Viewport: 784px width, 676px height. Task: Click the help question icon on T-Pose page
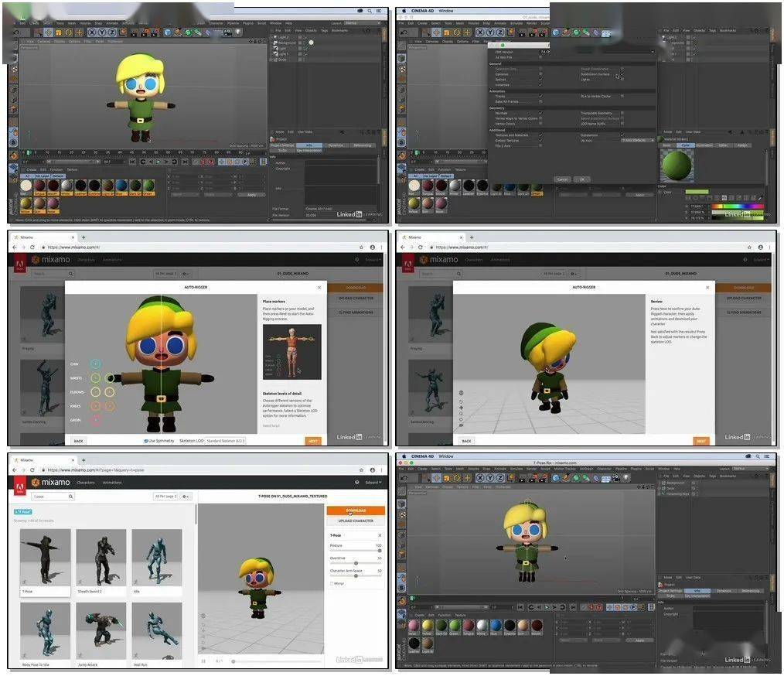pyautogui.click(x=356, y=483)
